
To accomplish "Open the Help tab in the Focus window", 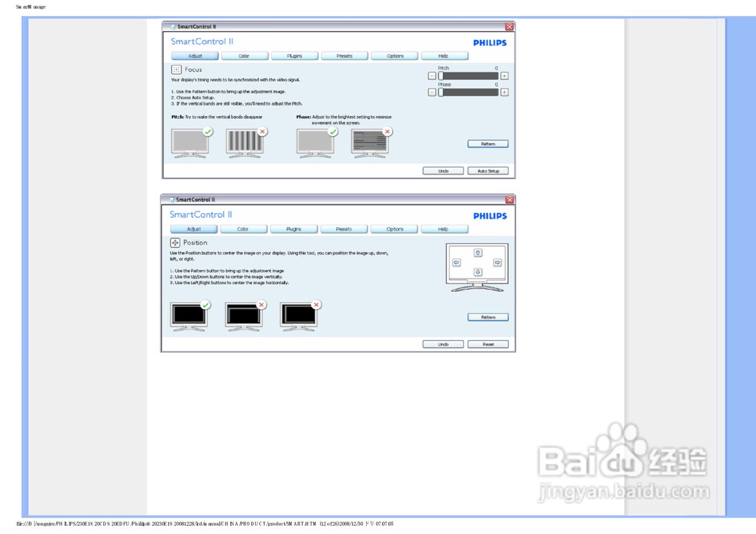I will tap(444, 56).
